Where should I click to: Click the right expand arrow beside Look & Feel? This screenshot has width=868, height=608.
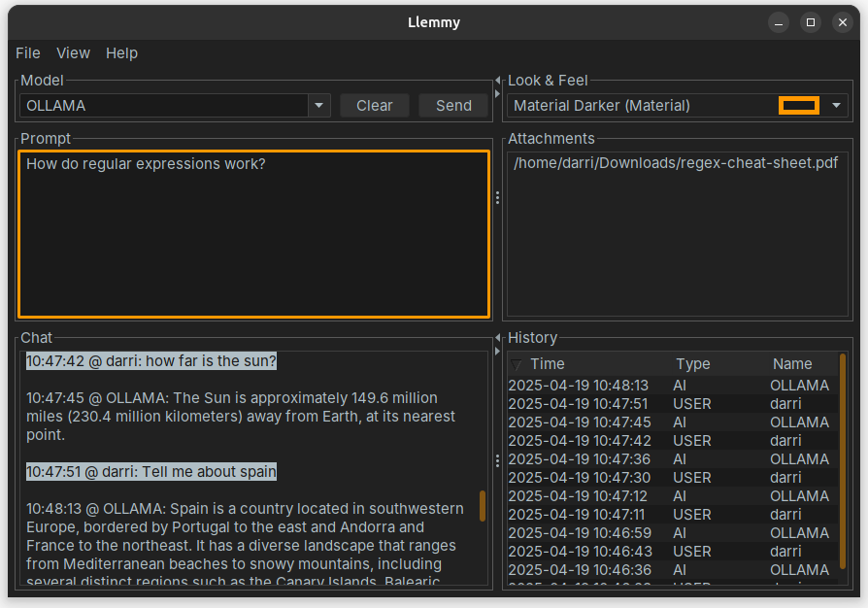497,93
